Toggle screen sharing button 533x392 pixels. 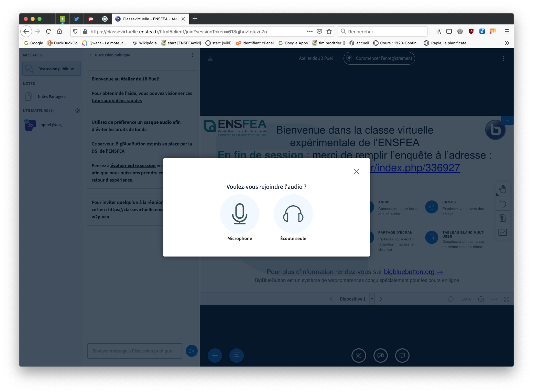[402, 356]
